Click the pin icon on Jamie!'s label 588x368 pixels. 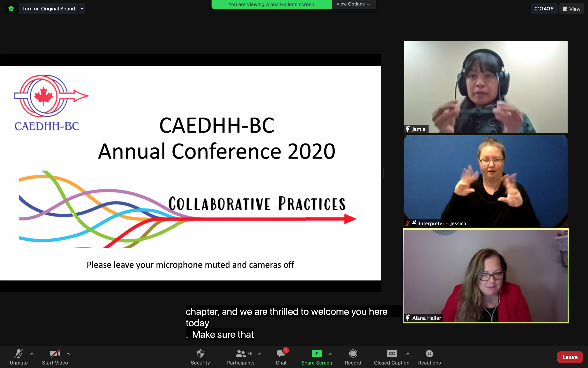point(408,129)
